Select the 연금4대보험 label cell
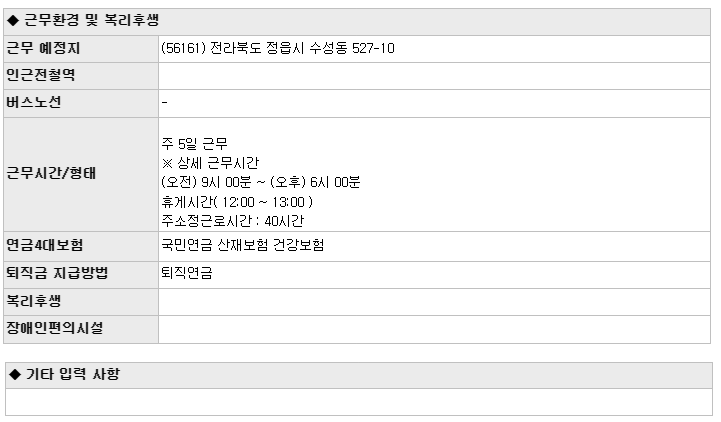 tap(81, 246)
